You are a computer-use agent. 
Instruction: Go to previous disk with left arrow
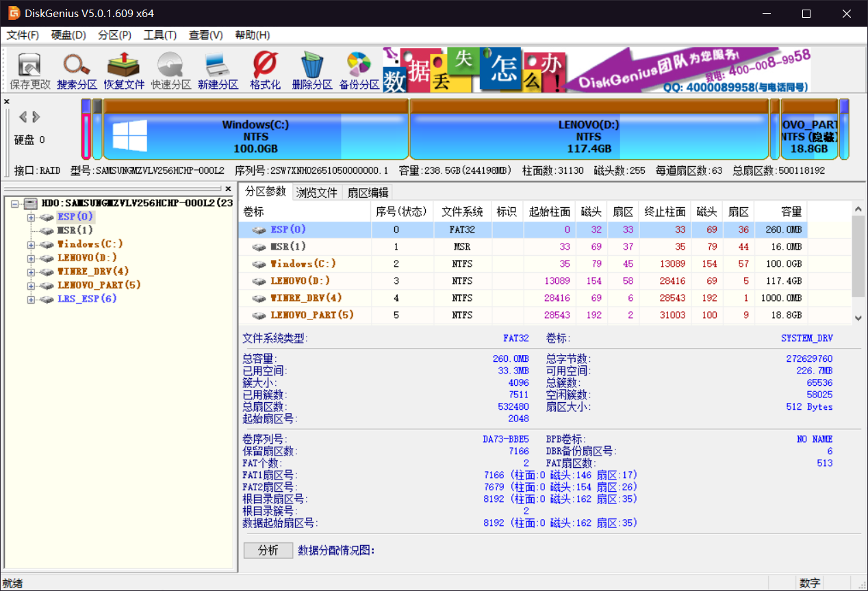pyautogui.click(x=23, y=117)
